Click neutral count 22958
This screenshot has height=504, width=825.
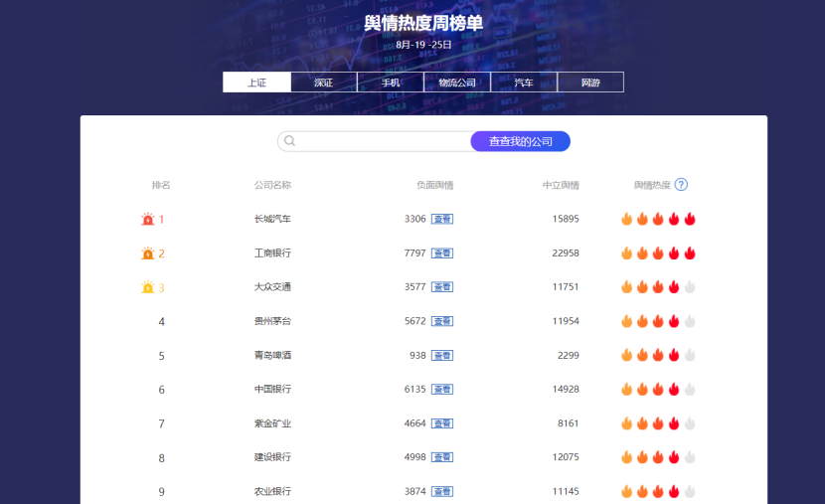566,253
